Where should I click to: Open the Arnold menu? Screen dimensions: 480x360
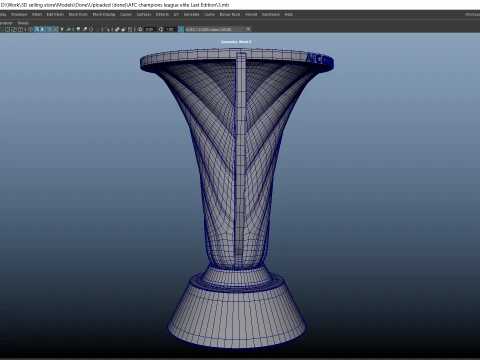pyautogui.click(x=251, y=14)
